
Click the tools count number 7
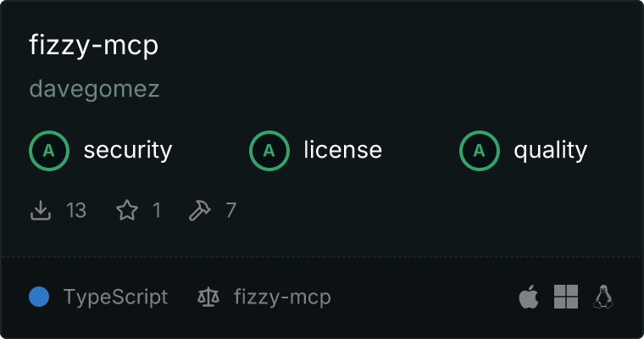coord(230,210)
